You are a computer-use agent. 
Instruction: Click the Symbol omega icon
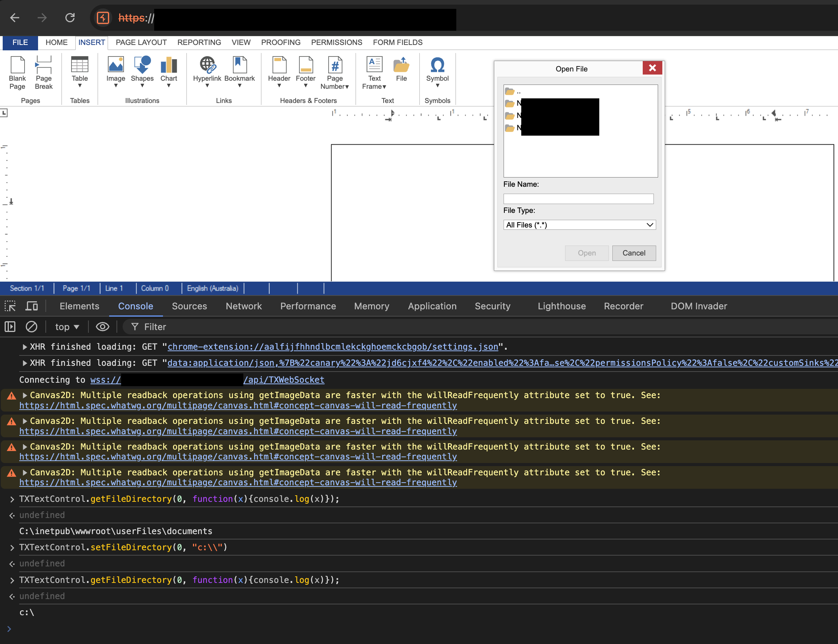coord(437,65)
